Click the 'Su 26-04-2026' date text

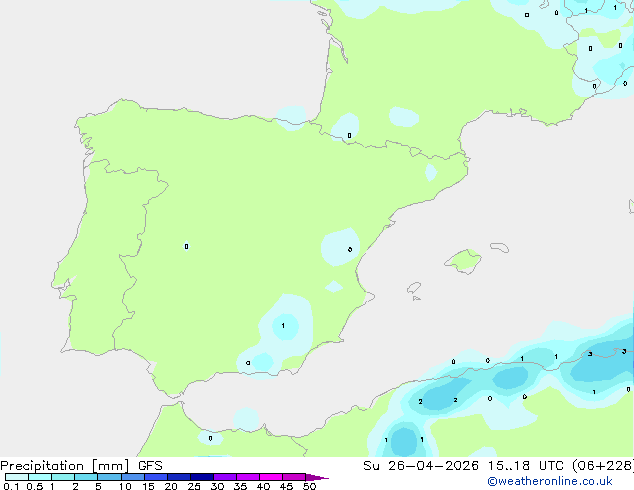[421, 466]
